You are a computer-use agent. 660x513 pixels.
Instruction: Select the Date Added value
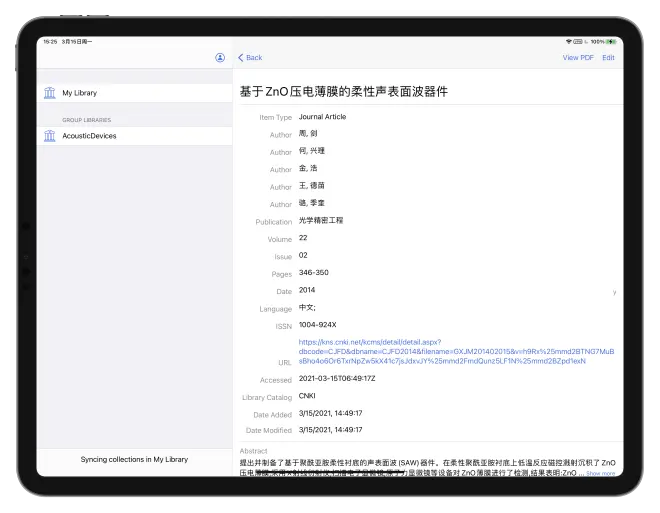point(330,413)
